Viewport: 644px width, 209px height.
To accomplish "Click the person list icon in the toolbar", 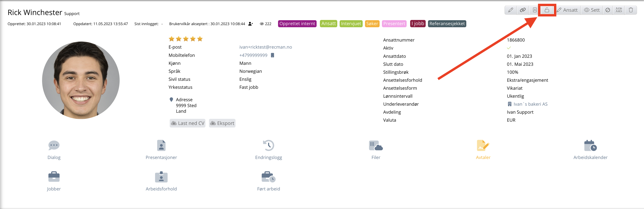I will coord(619,10).
